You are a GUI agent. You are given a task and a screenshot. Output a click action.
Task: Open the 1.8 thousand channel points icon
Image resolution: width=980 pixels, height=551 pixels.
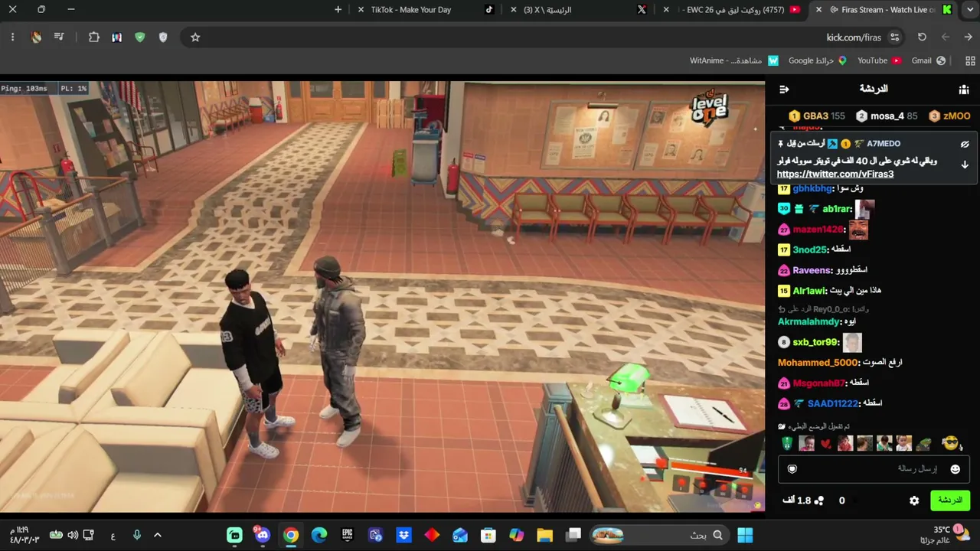818,500
